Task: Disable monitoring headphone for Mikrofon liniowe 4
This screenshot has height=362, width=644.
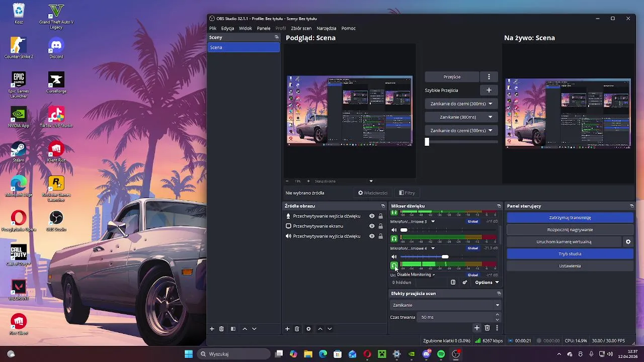Action: [394, 265]
